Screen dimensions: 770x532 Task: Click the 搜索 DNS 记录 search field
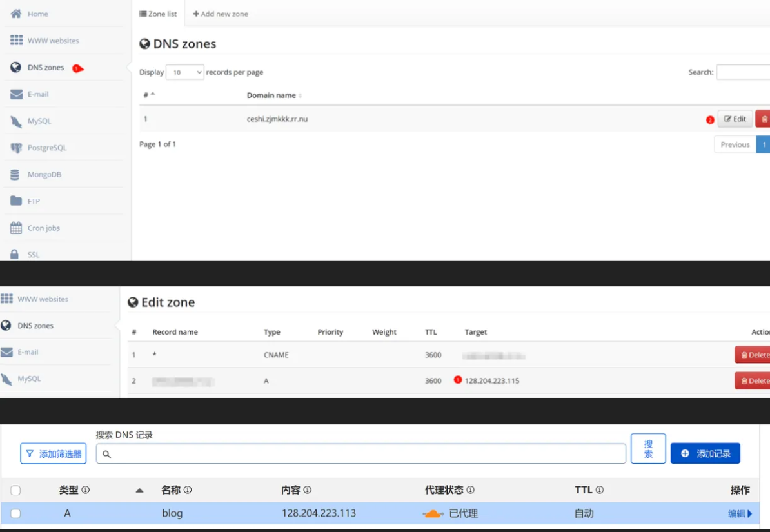(x=361, y=454)
